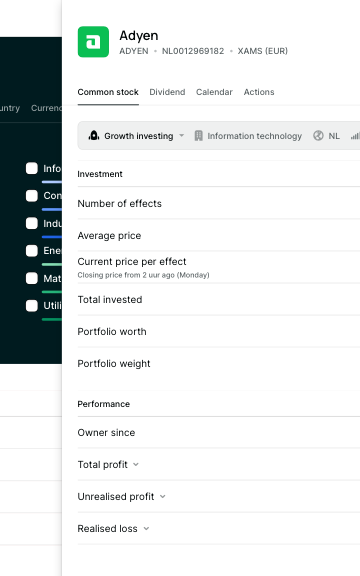Click the globe icon next to NL
The image size is (360, 576).
318,136
